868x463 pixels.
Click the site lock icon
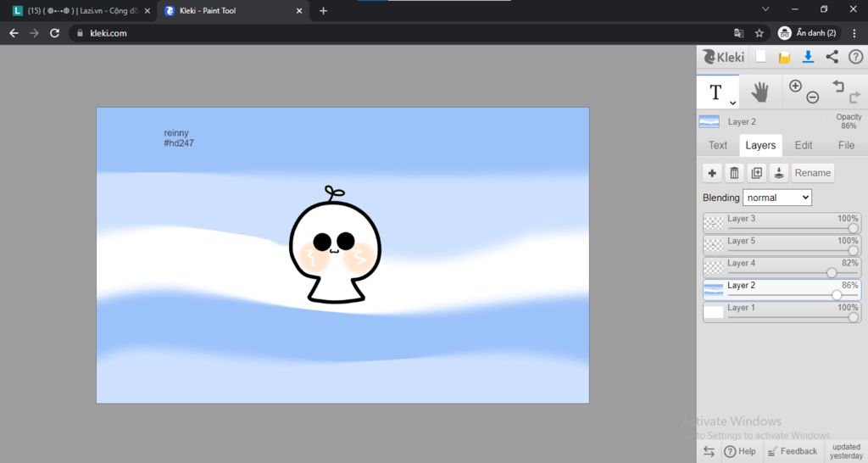[81, 33]
